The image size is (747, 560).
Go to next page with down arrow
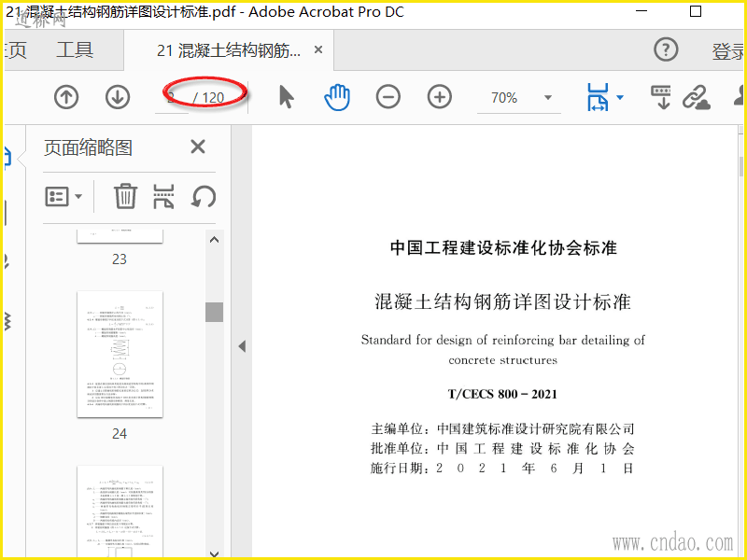tap(118, 97)
